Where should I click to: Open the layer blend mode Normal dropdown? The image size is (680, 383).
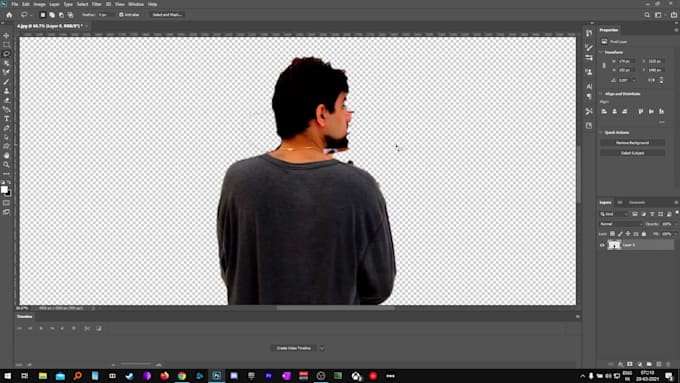pyautogui.click(x=621, y=224)
